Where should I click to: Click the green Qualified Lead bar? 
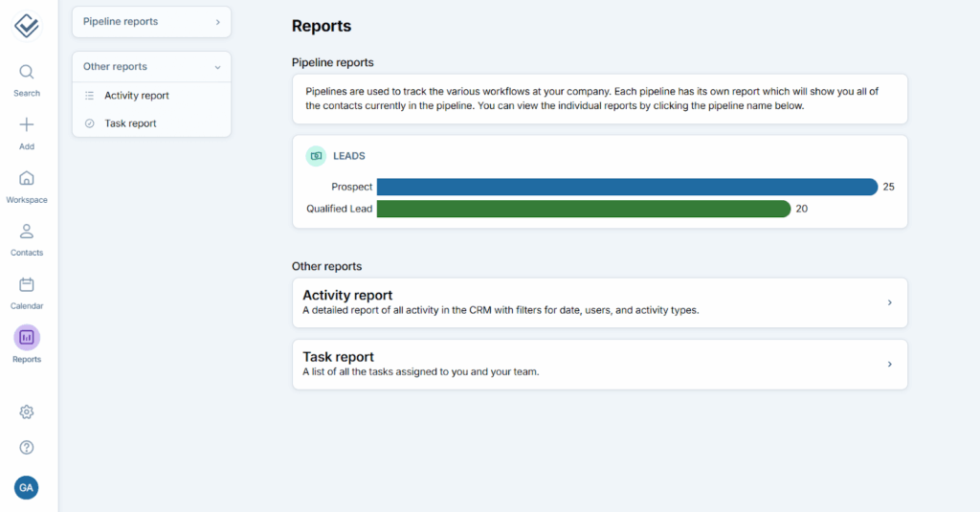583,209
